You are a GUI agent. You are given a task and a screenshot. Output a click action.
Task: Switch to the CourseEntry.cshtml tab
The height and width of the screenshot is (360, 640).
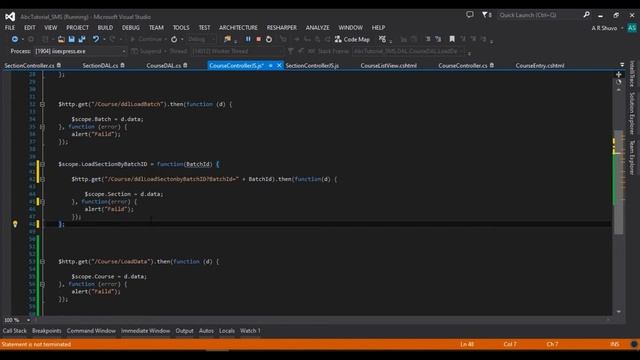[540, 65]
